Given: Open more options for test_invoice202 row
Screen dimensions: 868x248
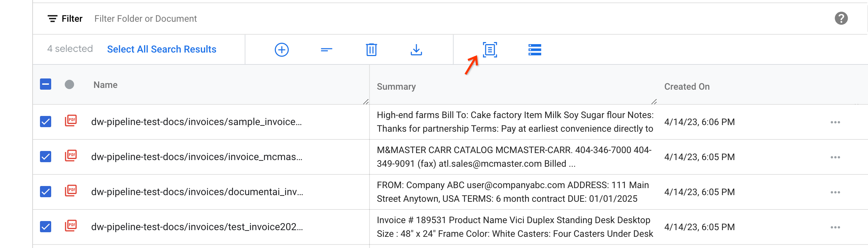Looking at the screenshot, I should pyautogui.click(x=835, y=227).
